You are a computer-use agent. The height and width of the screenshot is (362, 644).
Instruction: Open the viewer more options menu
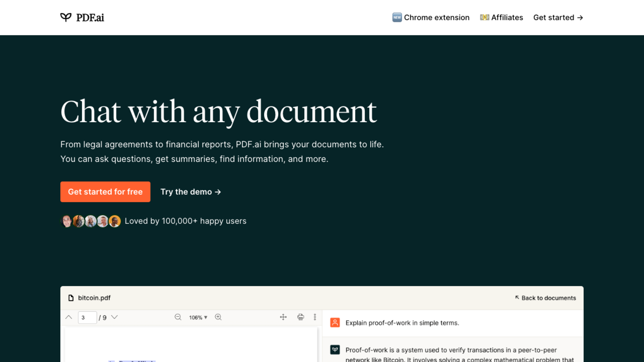point(315,317)
